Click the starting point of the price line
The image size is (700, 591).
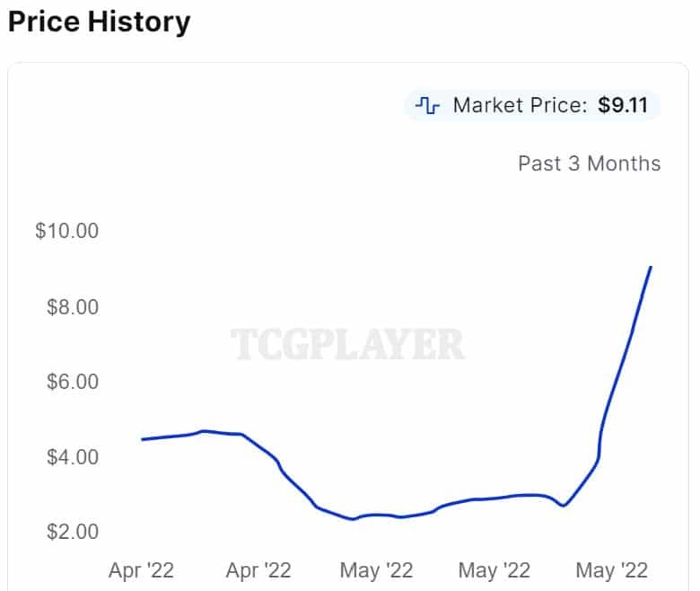pos(143,439)
